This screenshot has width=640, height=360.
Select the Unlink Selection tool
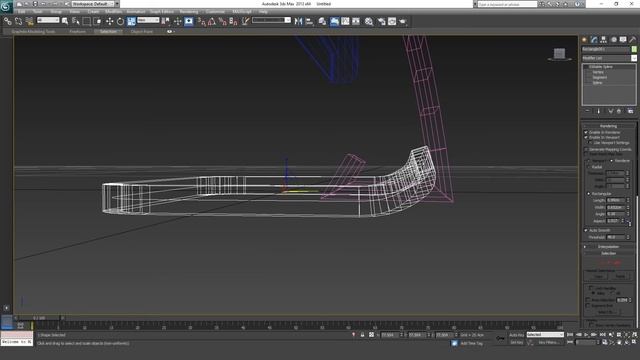click(x=18, y=21)
